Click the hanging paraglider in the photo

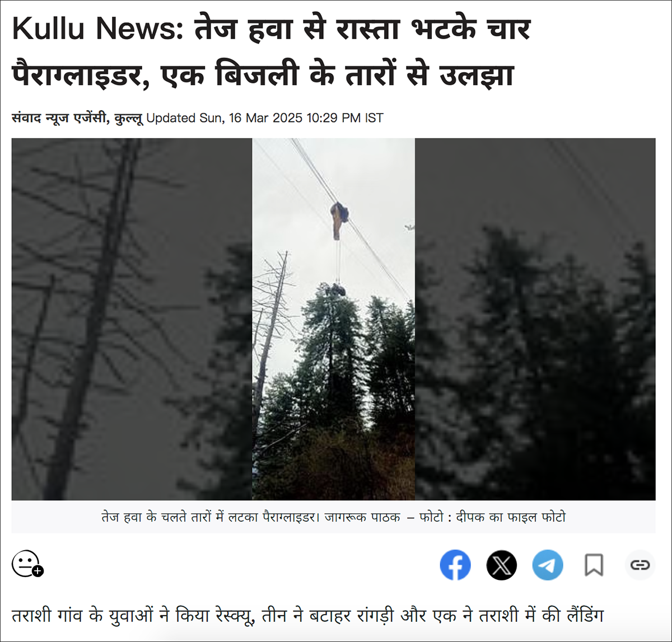click(x=339, y=219)
